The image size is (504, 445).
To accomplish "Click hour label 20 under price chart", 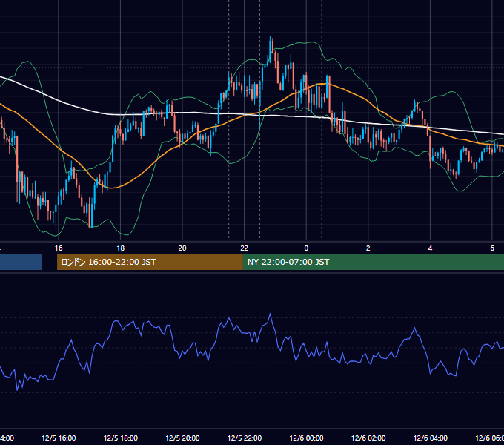I will (x=182, y=248).
